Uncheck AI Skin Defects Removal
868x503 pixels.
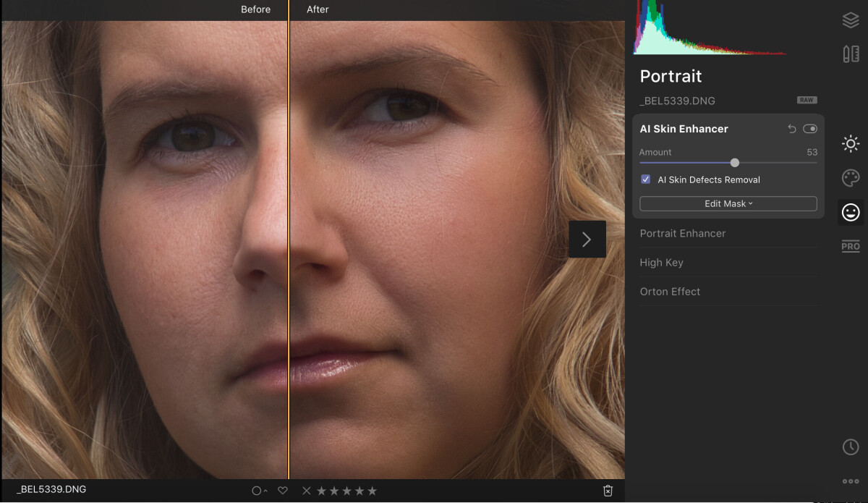pos(646,179)
